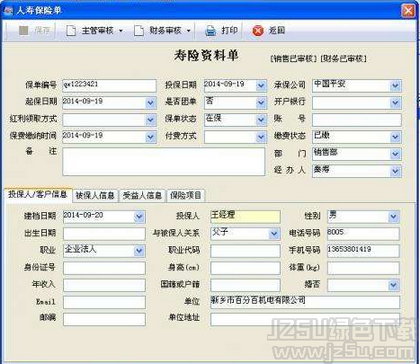Switch to the 保险项目 tab
Viewport: 420px width, 364px height.
(x=186, y=196)
